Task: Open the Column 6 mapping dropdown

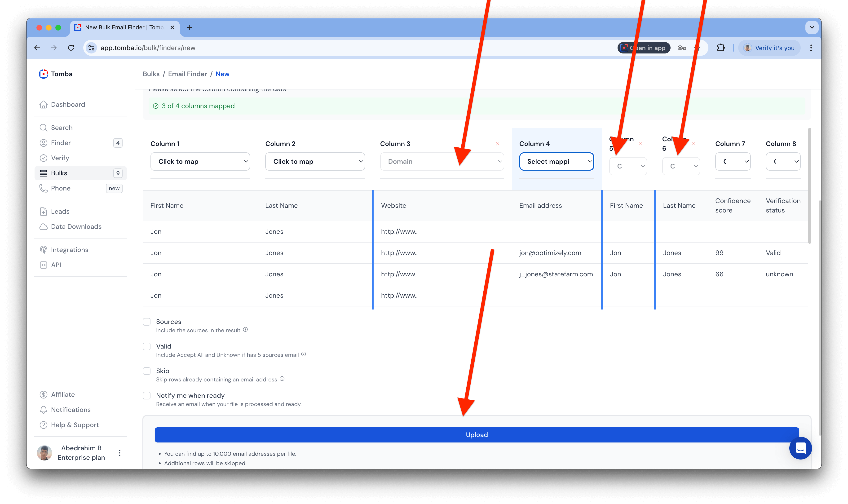Action: 681,166
